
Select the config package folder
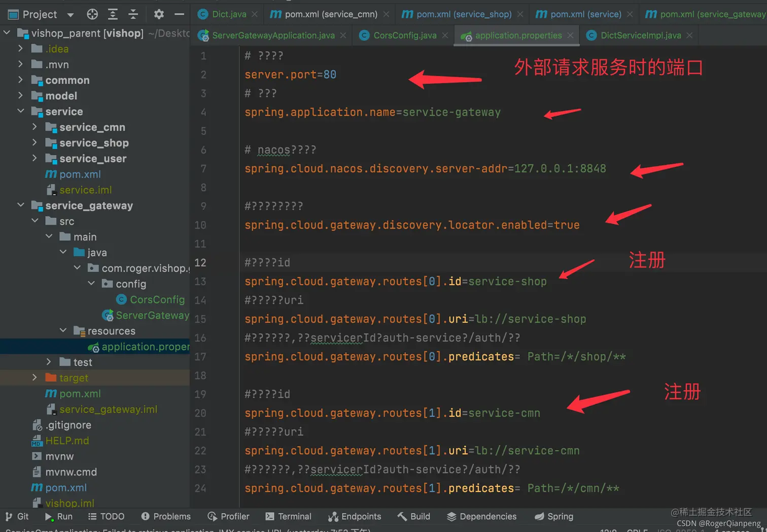point(131,284)
